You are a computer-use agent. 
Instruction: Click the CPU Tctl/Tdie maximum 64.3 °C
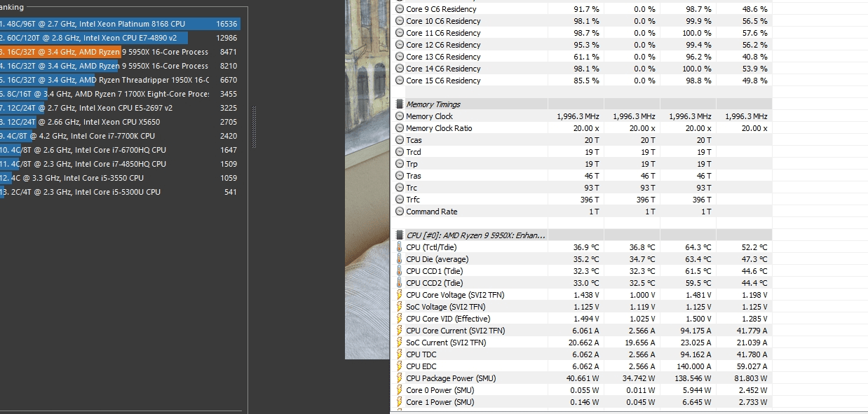coord(698,247)
